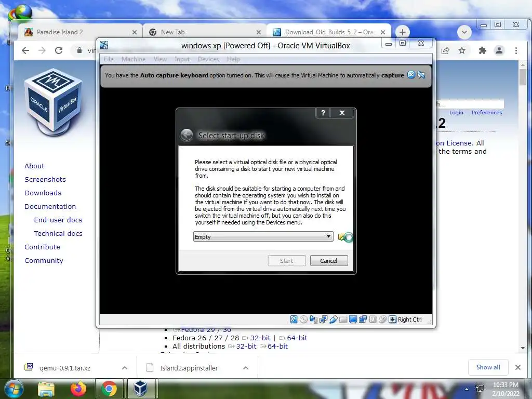Open the File menu in VirtualBox
Screen dimensions: 532x399
pyautogui.click(x=109, y=59)
